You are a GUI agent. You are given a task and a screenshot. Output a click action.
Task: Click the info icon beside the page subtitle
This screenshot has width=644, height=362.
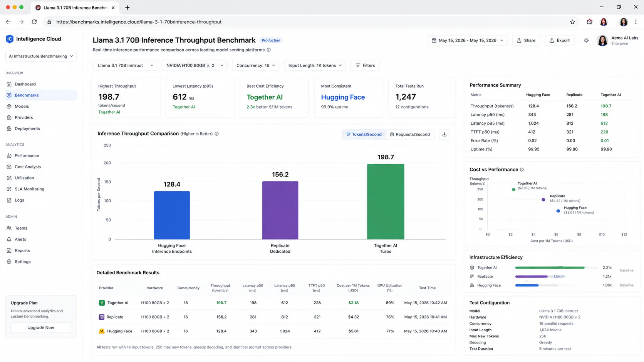tap(269, 50)
